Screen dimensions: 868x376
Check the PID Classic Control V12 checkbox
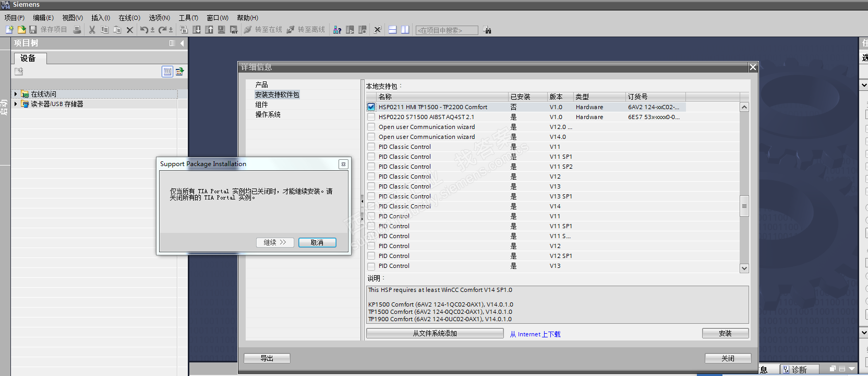[371, 177]
